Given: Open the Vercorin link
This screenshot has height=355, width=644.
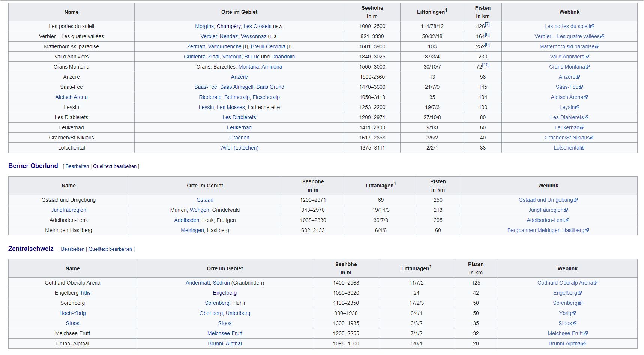Looking at the screenshot, I should 232,57.
